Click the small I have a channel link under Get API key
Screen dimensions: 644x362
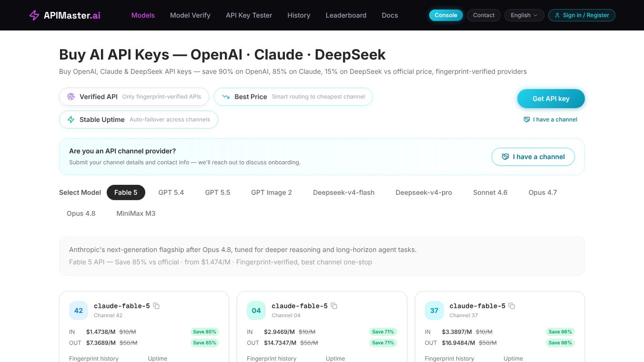550,120
